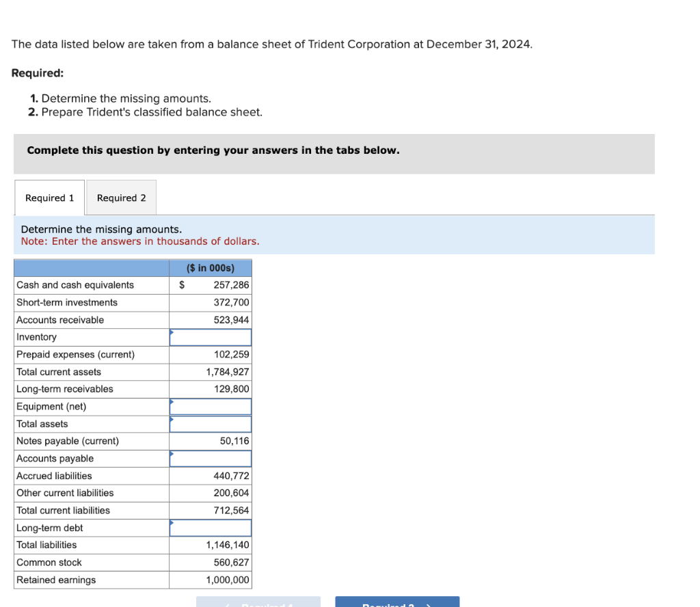Click the Retained earnings amount 1,000,000
This screenshot has width=700, height=607.
pyautogui.click(x=231, y=580)
